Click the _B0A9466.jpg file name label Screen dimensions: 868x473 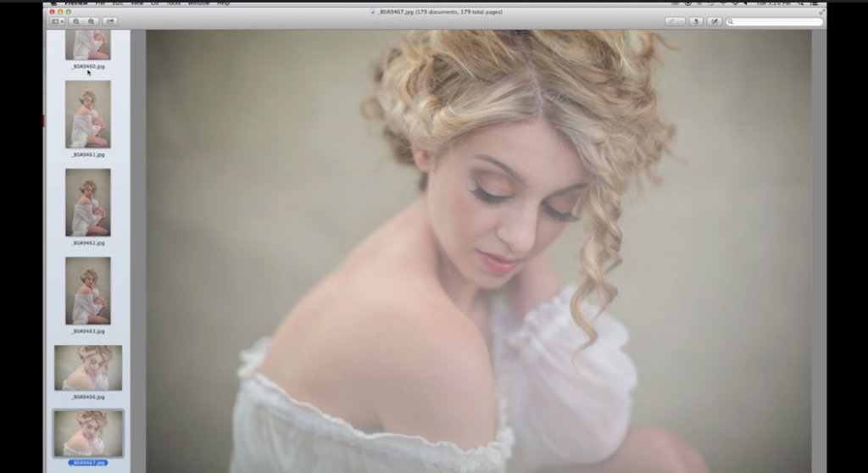(88, 397)
